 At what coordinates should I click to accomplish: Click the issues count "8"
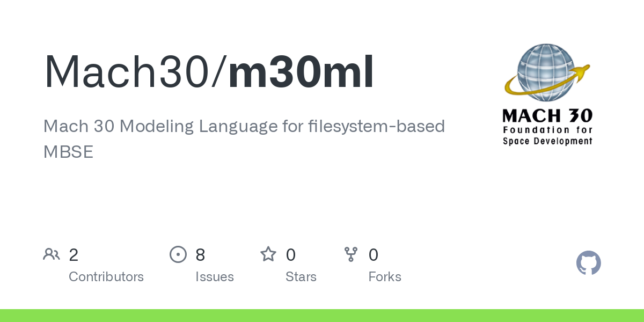point(200,254)
